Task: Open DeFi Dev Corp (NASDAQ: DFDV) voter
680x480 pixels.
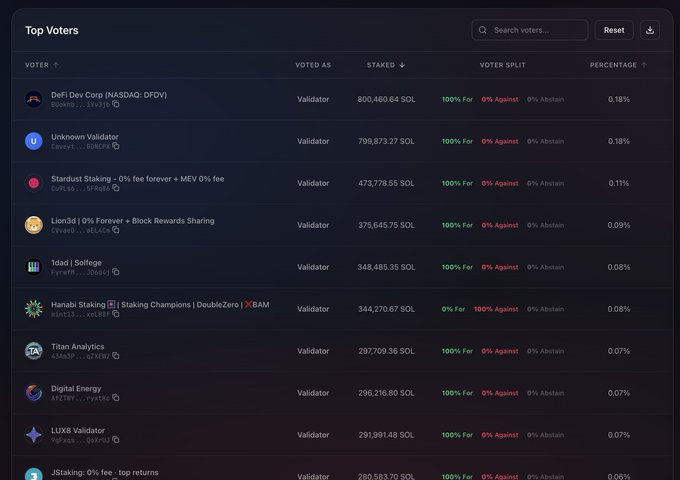Action: [x=109, y=95]
